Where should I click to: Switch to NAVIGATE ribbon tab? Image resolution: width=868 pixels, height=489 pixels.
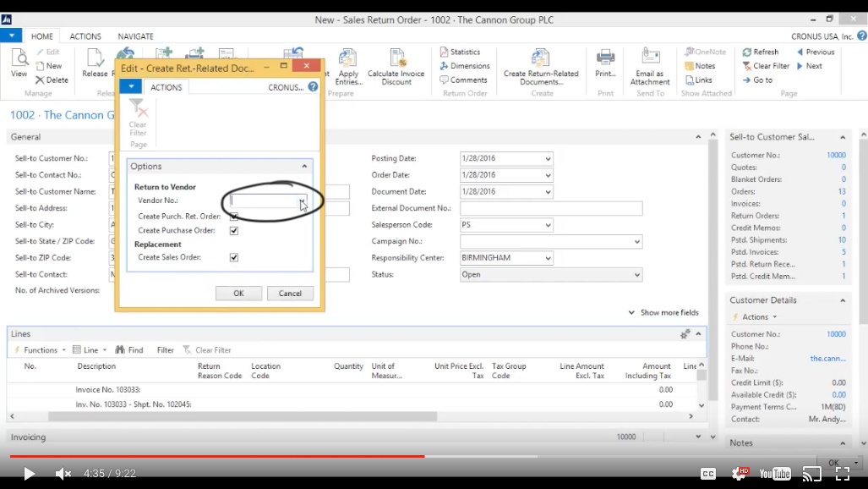pos(135,36)
